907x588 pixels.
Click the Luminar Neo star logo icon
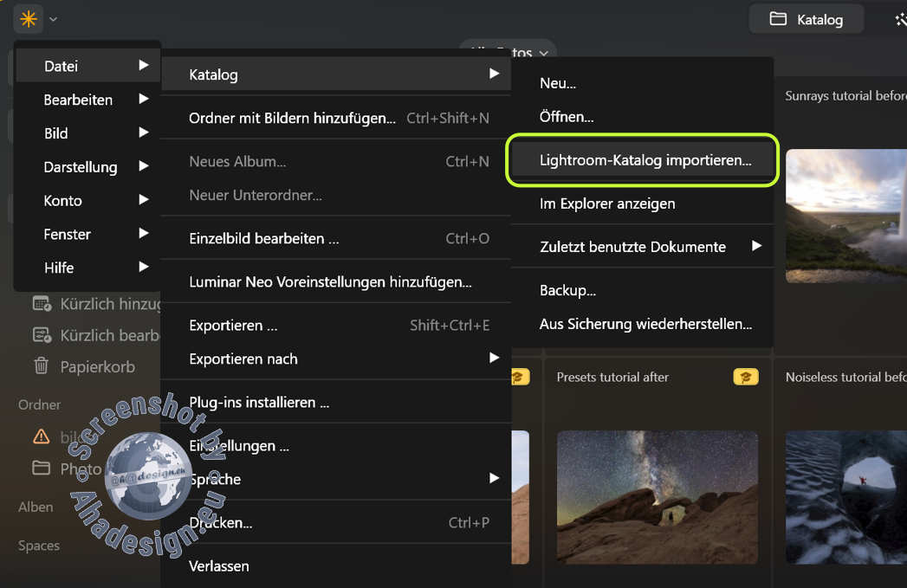coord(28,19)
